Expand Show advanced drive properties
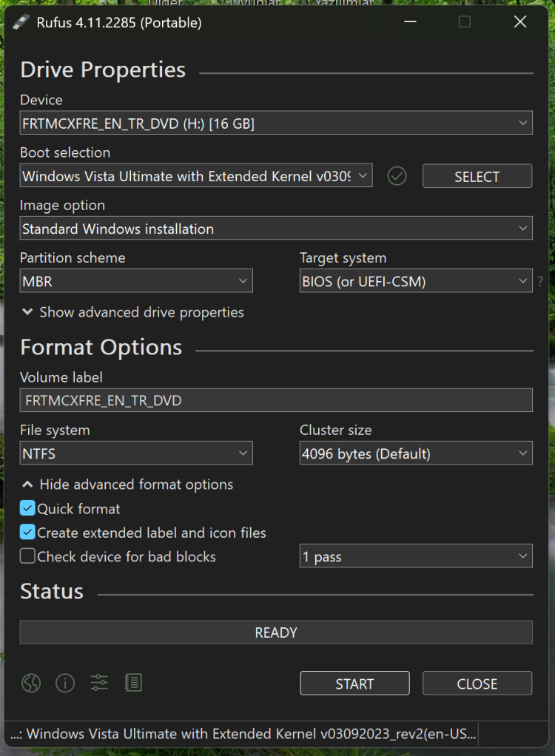 (x=132, y=312)
